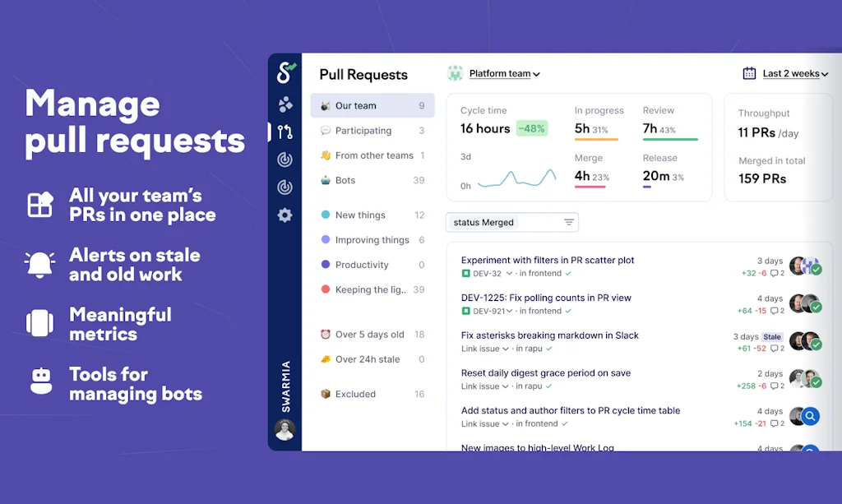The height and width of the screenshot is (504, 842).
Task: Click the check mark after in frontend on DEV-32
Action: click(x=568, y=273)
